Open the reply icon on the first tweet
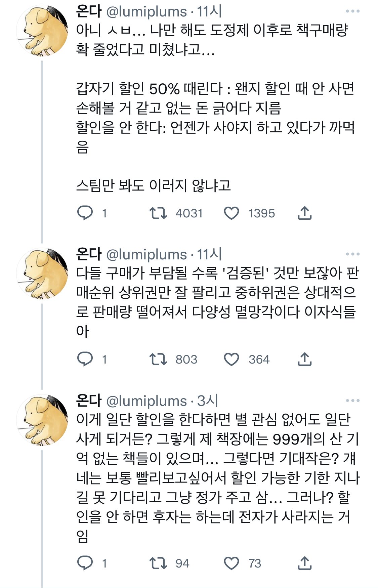Viewport: 378px width, 588px height. 85,213
